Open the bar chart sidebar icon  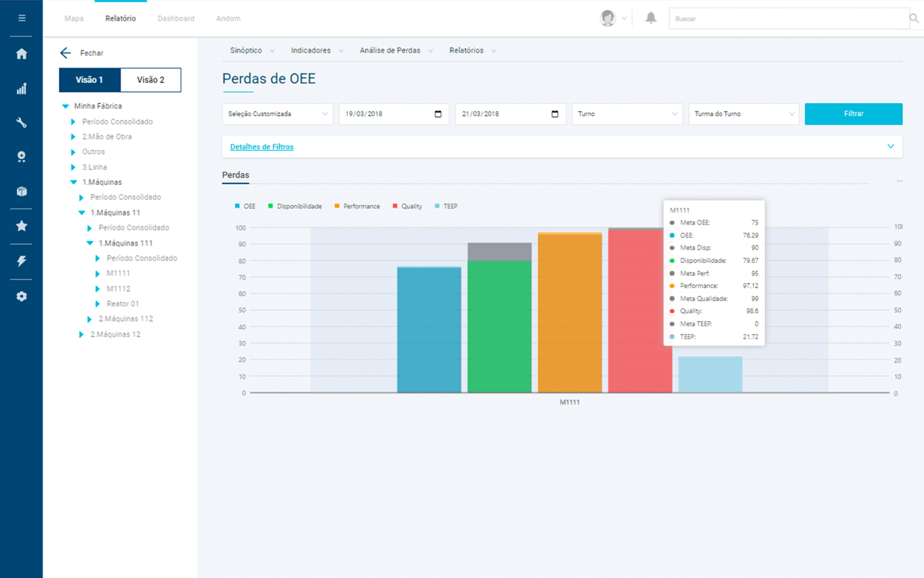pyautogui.click(x=22, y=88)
